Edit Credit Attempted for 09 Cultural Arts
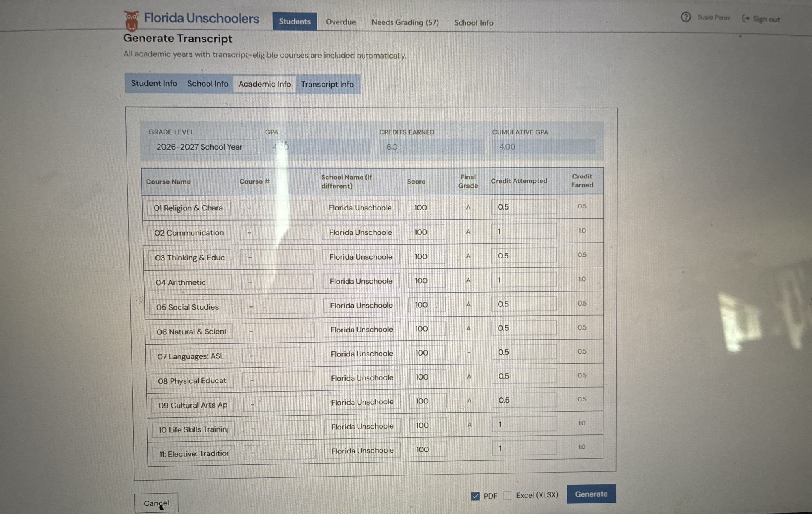Image resolution: width=812 pixels, height=514 pixels. 524,400
